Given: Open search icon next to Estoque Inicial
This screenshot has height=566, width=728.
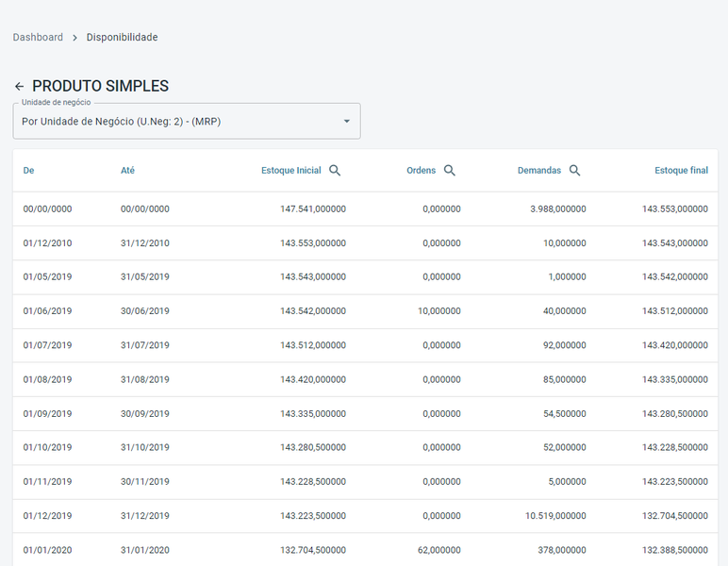Looking at the screenshot, I should [x=335, y=171].
